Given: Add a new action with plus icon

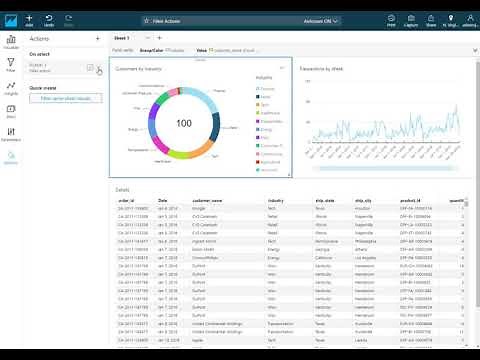Looking at the screenshot, I should point(98,39).
